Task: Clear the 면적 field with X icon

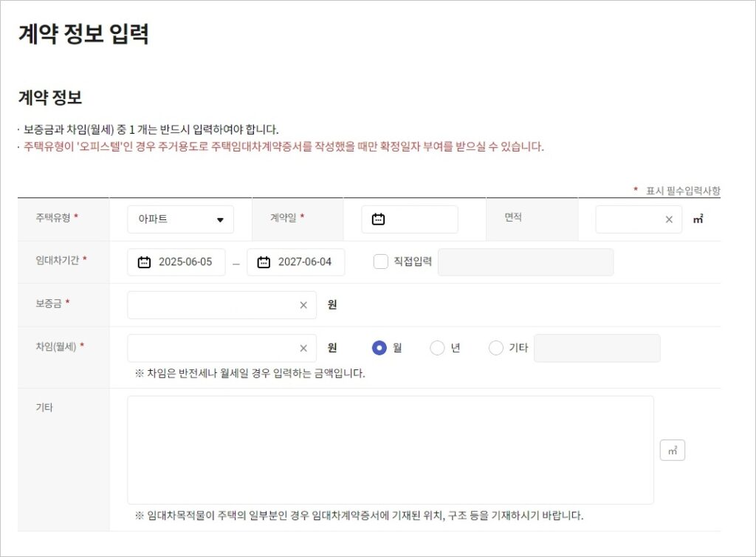Action: point(669,219)
